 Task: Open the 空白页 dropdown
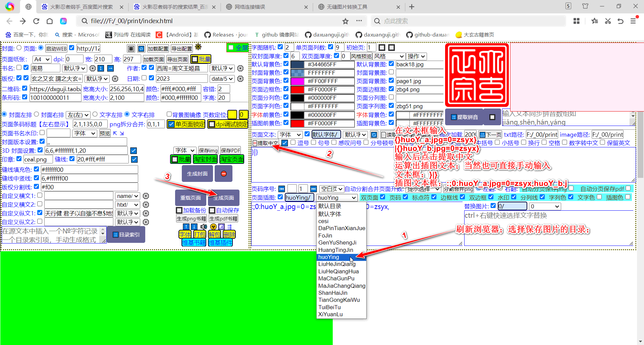(x=331, y=189)
